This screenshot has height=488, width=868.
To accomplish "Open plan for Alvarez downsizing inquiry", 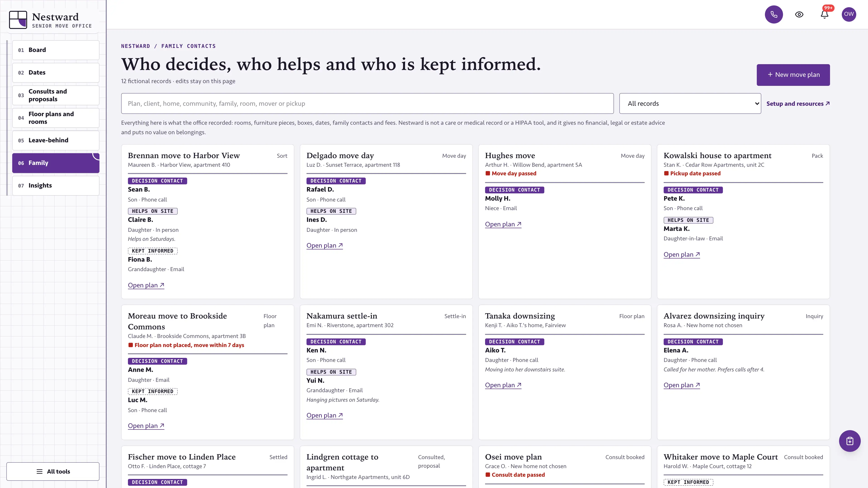I will (x=682, y=385).
